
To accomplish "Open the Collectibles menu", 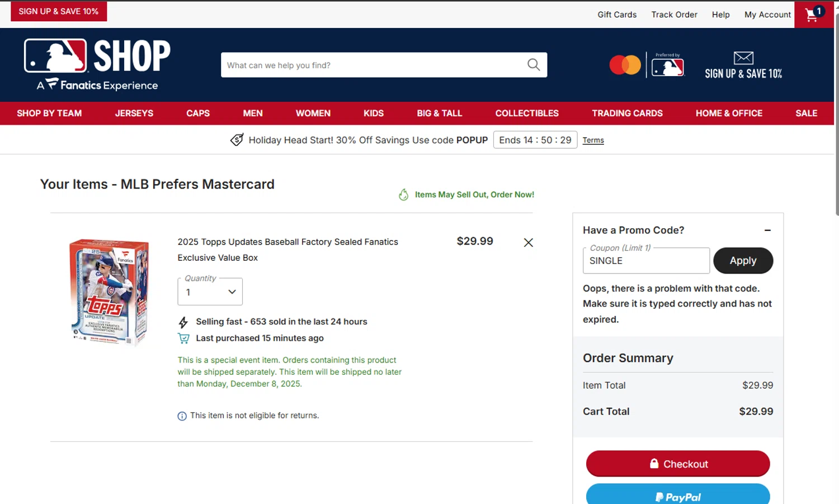I will [527, 113].
